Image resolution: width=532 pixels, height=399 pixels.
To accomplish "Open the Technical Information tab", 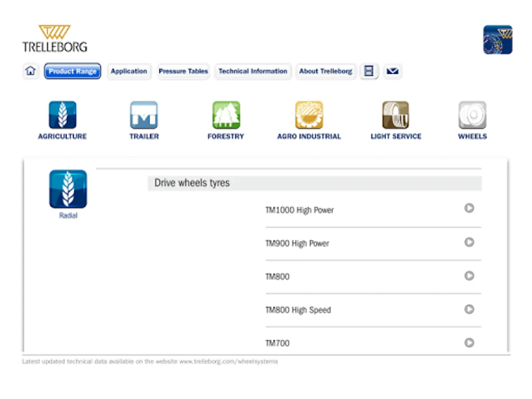I will (x=253, y=71).
